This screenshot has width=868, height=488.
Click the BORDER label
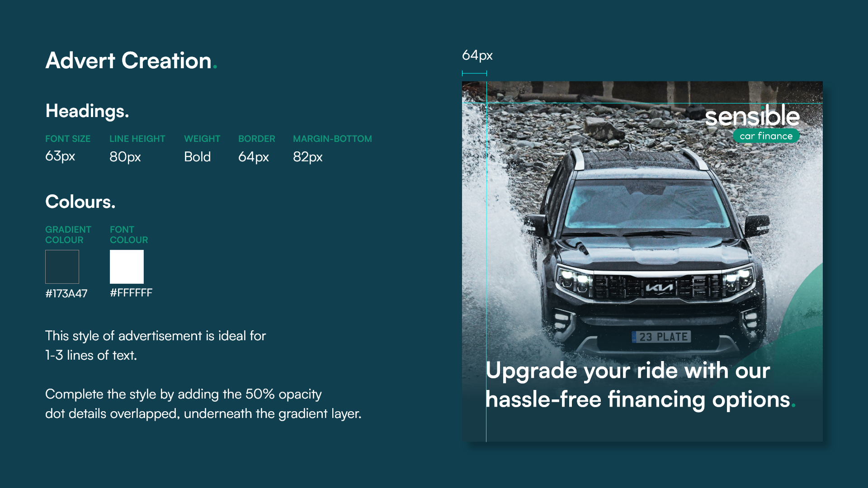pos(257,139)
